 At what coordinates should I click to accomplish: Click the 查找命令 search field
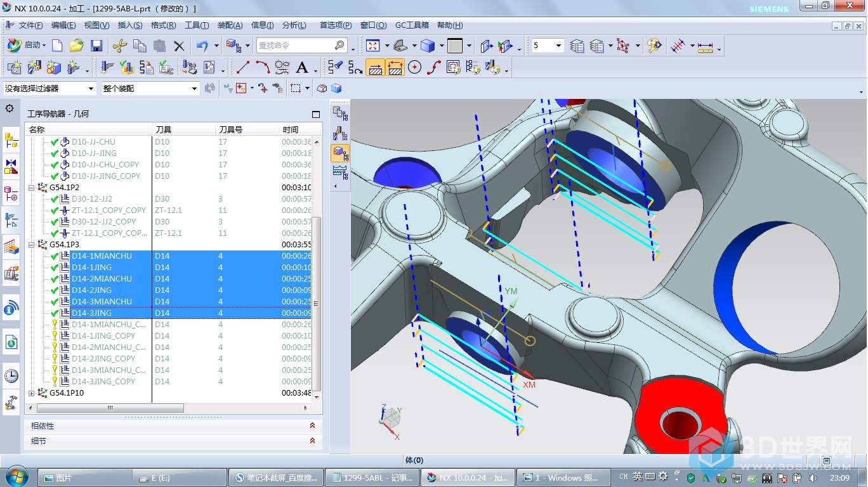[301, 46]
